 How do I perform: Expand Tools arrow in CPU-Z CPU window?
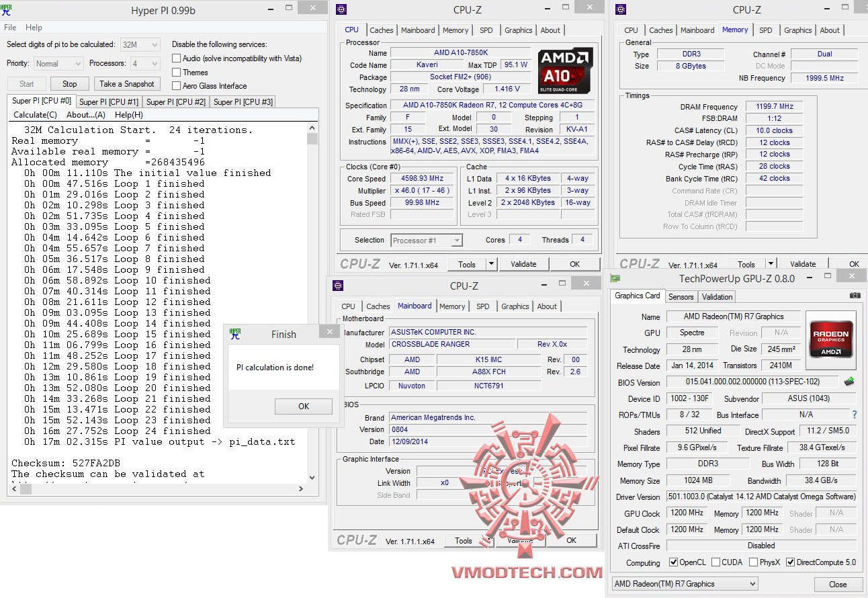(491, 264)
